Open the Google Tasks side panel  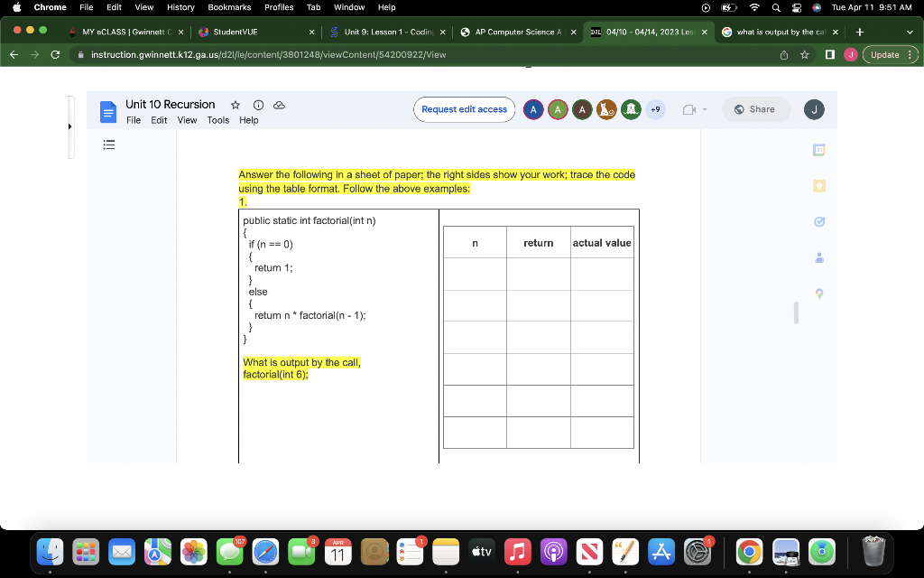tap(818, 221)
